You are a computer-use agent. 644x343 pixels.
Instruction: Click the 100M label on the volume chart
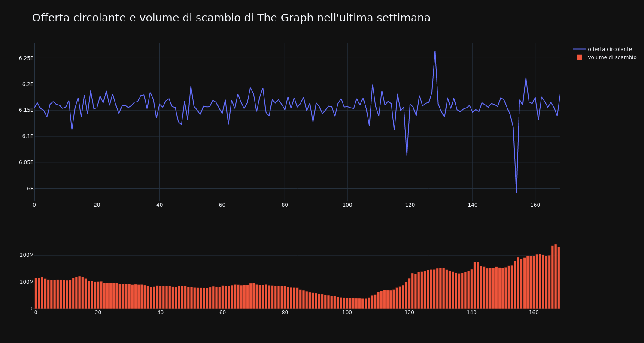click(27, 282)
